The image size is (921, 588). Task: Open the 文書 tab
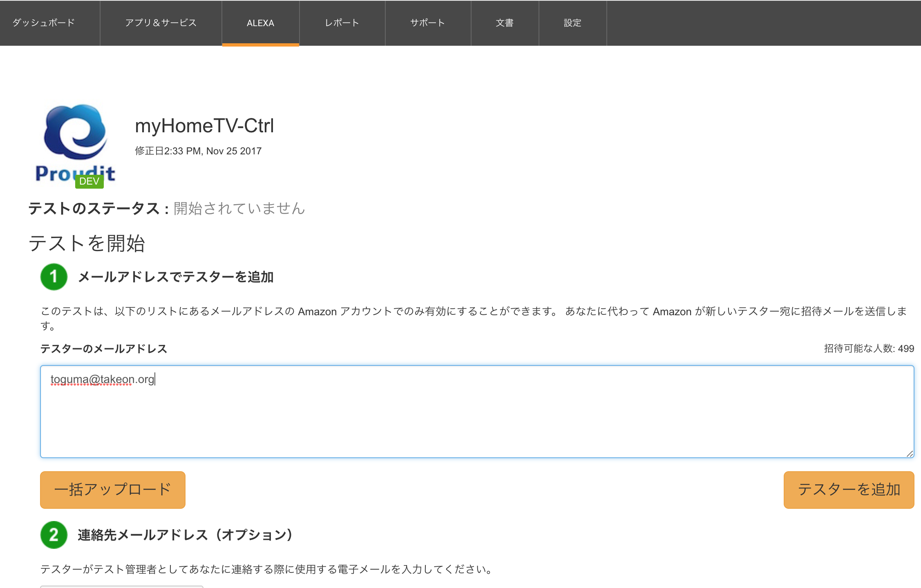tap(505, 23)
